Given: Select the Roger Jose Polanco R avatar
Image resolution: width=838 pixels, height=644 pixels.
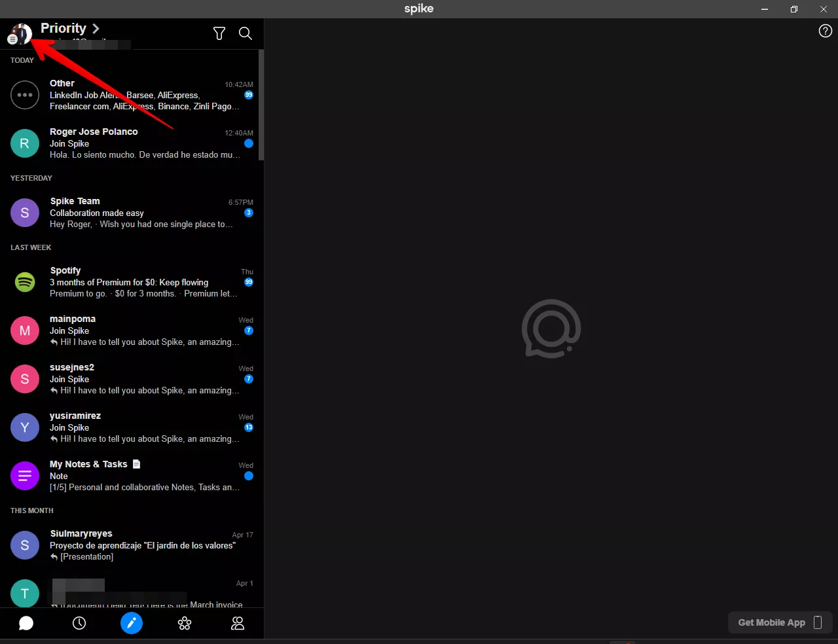Looking at the screenshot, I should (x=25, y=143).
